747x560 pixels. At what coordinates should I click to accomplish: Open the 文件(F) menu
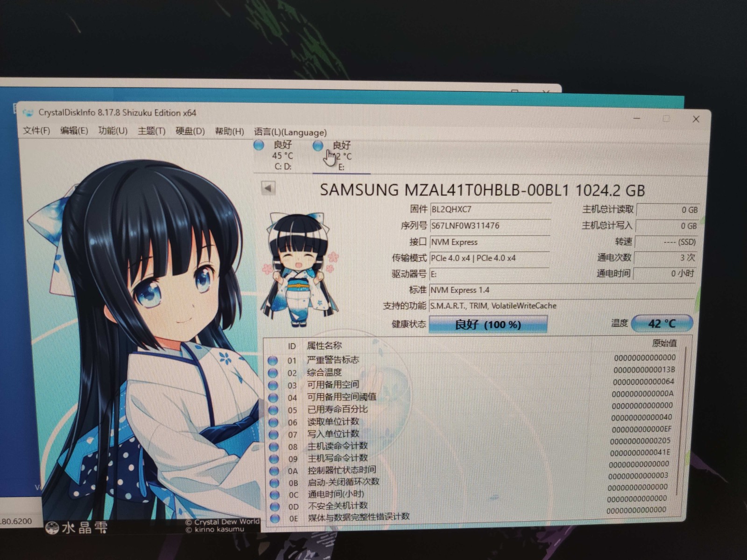pos(36,130)
